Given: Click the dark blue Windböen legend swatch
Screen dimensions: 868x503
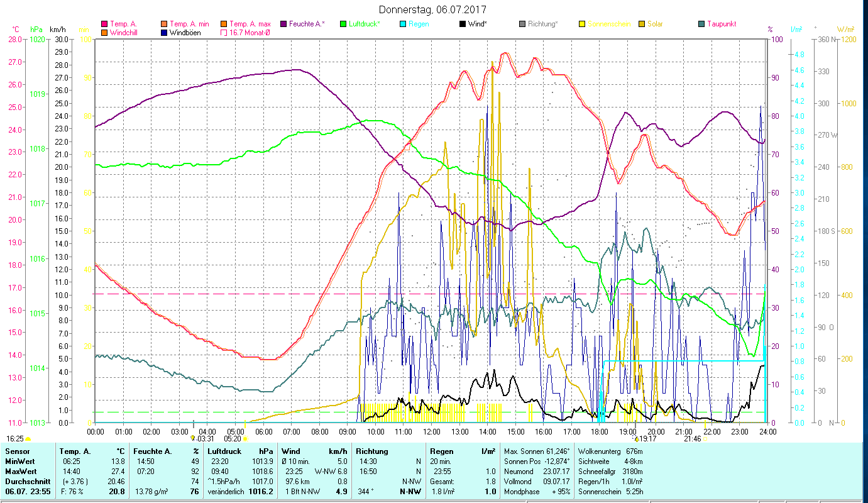Looking at the screenshot, I should [165, 33].
